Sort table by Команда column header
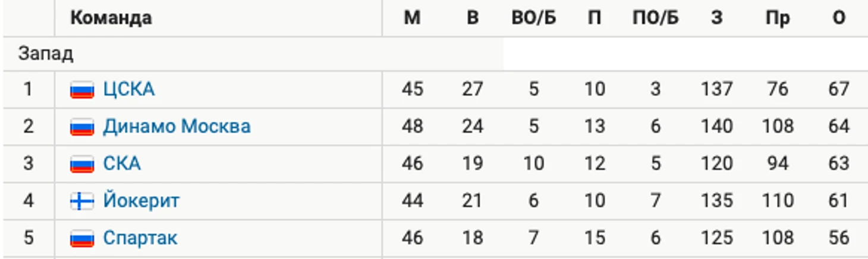 pos(111,18)
